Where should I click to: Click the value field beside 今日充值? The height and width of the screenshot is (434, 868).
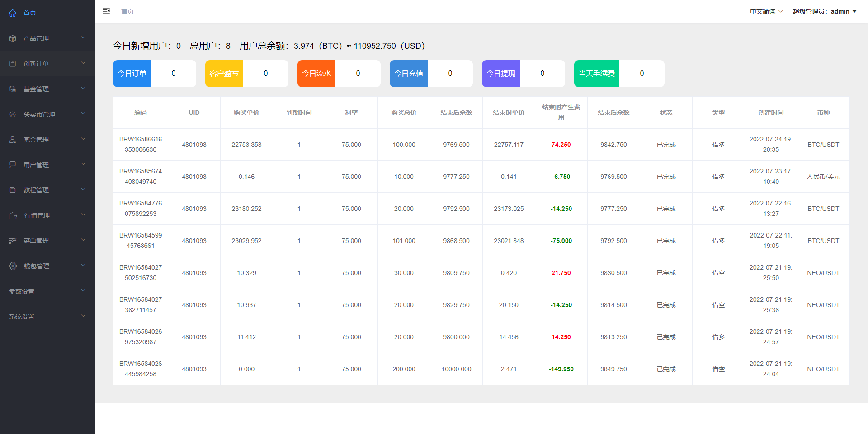pos(450,73)
